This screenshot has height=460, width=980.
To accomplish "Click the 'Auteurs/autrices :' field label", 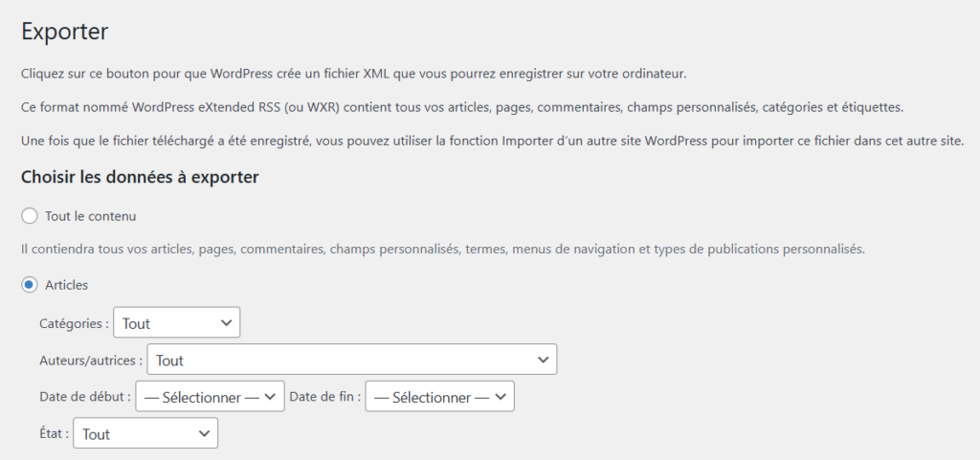I will pyautogui.click(x=92, y=361).
